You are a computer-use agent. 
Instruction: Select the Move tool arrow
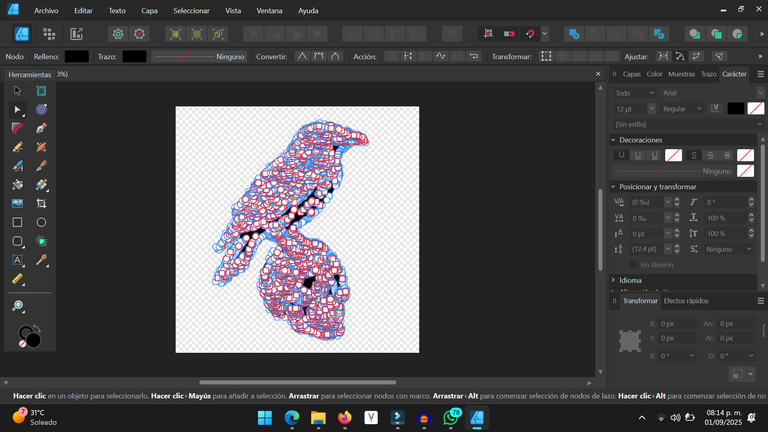tap(17, 91)
